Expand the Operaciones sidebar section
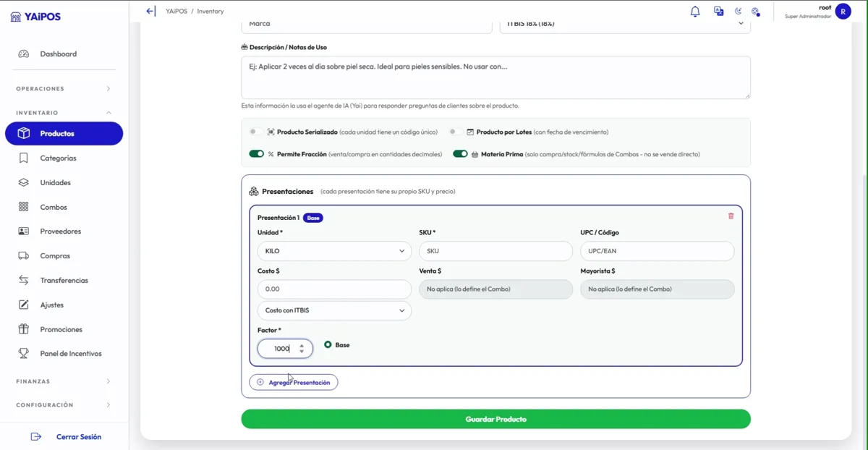 [x=64, y=89]
